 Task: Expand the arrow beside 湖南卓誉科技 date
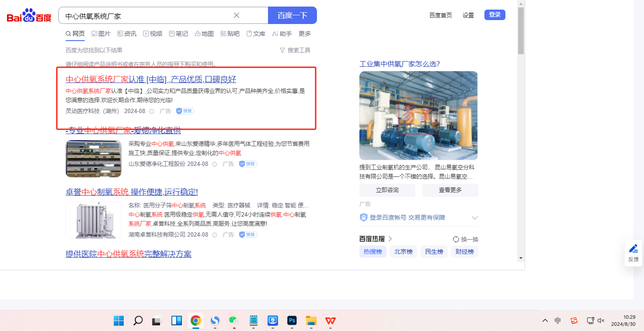coord(215,235)
